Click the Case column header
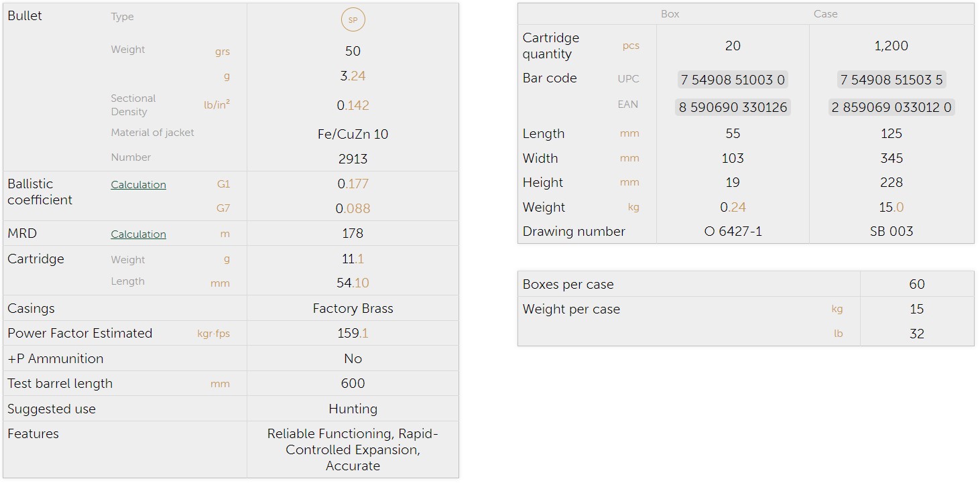The height and width of the screenshot is (487, 980). click(x=825, y=14)
